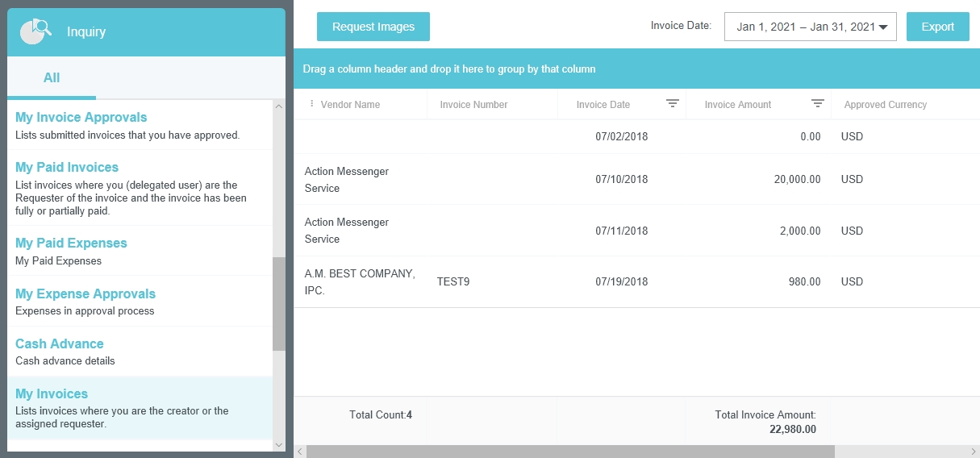Select the My Invoices inquiry

coord(52,394)
